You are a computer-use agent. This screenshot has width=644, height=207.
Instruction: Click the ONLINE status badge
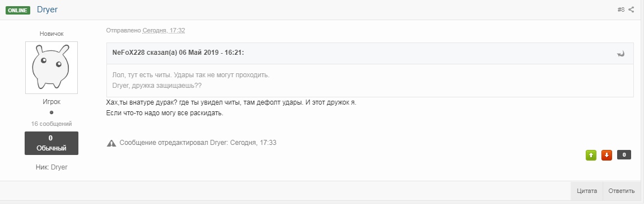tap(18, 10)
